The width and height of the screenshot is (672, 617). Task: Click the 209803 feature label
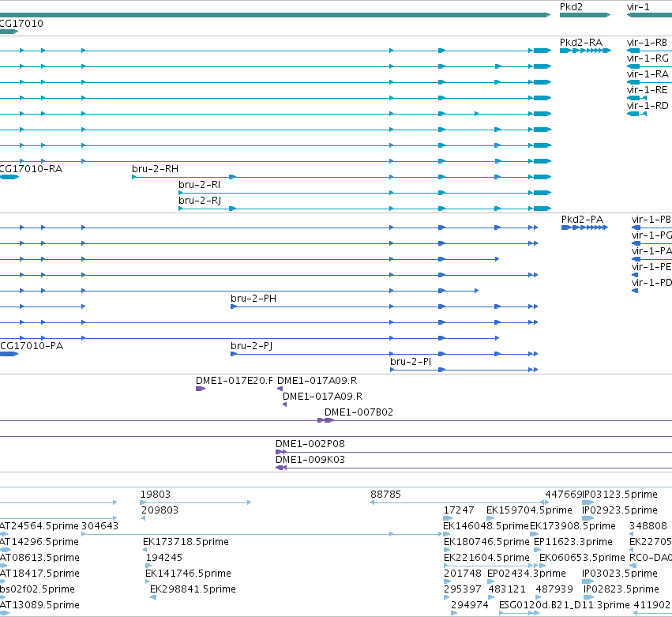tap(160, 510)
